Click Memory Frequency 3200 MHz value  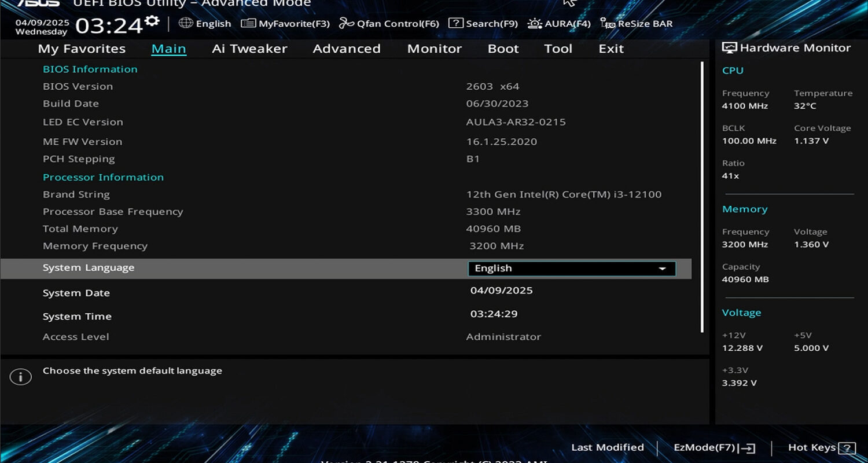click(x=496, y=246)
